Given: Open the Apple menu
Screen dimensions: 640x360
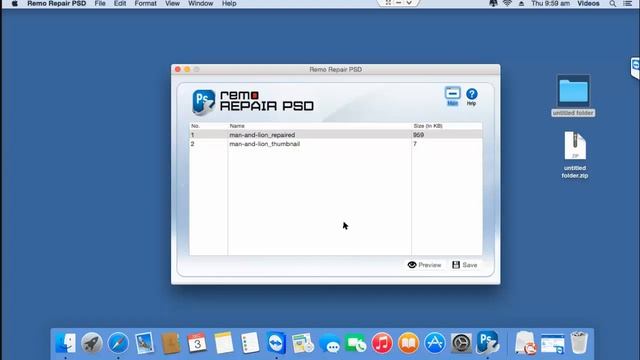Looking at the screenshot, I should [x=15, y=4].
